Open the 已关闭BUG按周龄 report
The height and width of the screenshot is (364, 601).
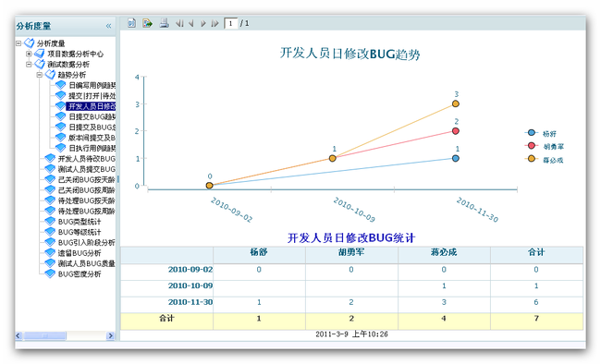point(86,190)
